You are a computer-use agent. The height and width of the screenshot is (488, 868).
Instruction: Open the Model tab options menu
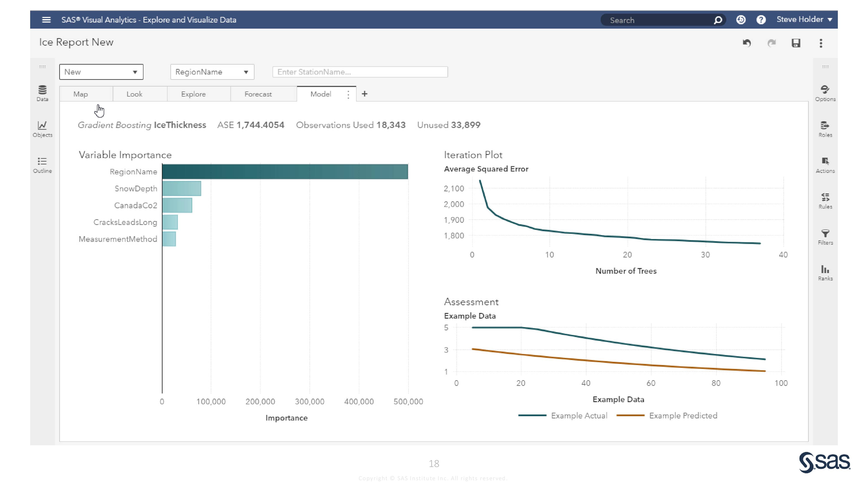click(348, 94)
